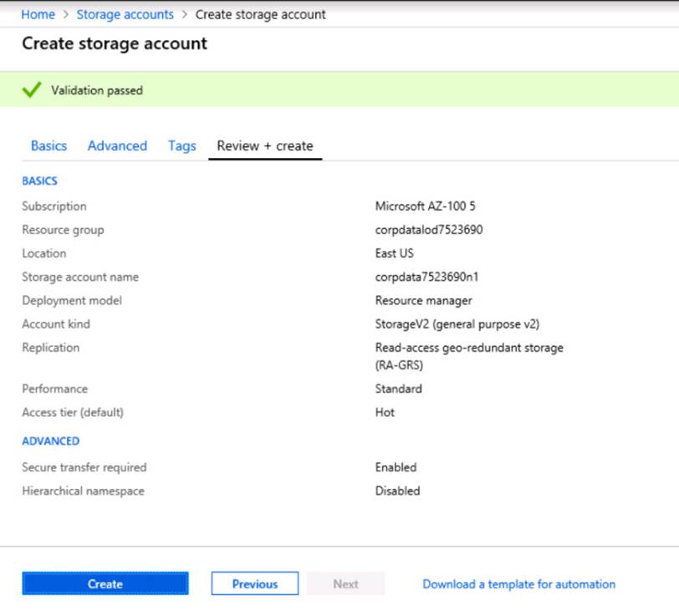Click the corpdatalod7523690 resource group value
Viewport: 679px width, 616px height.
(428, 230)
